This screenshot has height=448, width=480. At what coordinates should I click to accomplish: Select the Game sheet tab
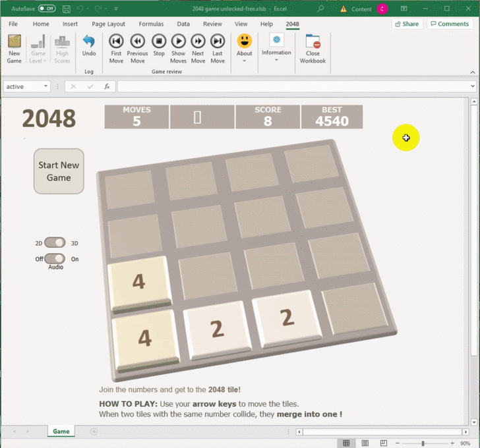coord(61,431)
